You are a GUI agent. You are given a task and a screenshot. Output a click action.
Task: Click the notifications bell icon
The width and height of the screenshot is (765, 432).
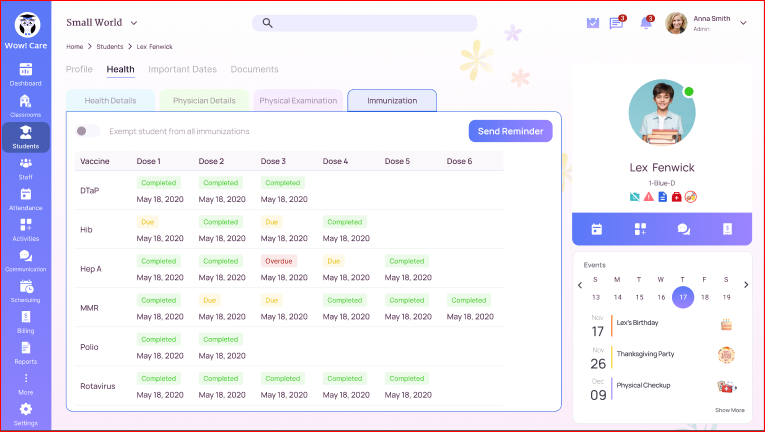coord(646,23)
